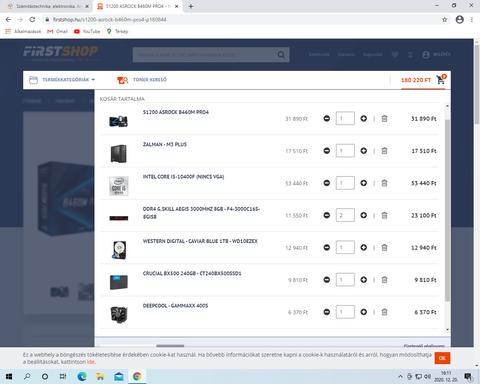
Task: Click the cart list scroll-down arrow
Action: coord(447,330)
